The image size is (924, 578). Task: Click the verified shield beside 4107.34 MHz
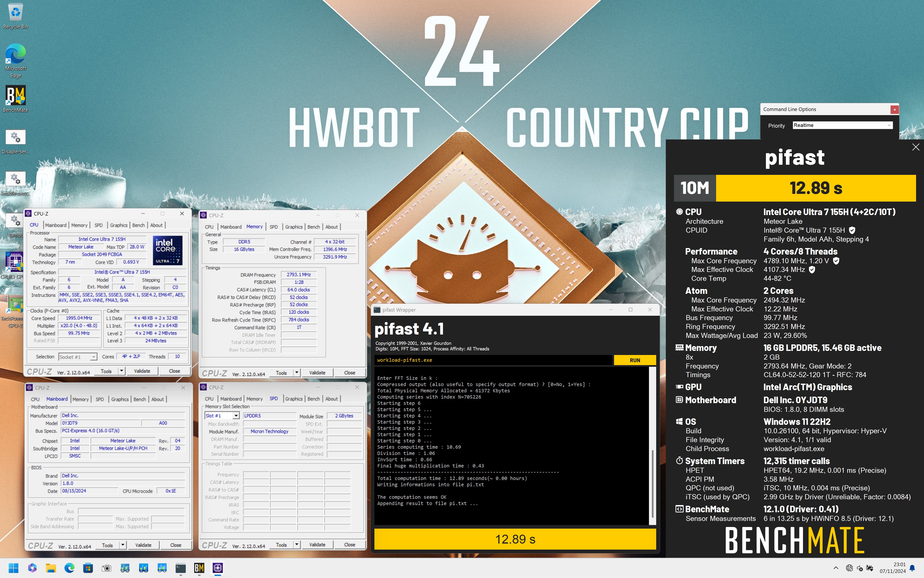pos(812,269)
